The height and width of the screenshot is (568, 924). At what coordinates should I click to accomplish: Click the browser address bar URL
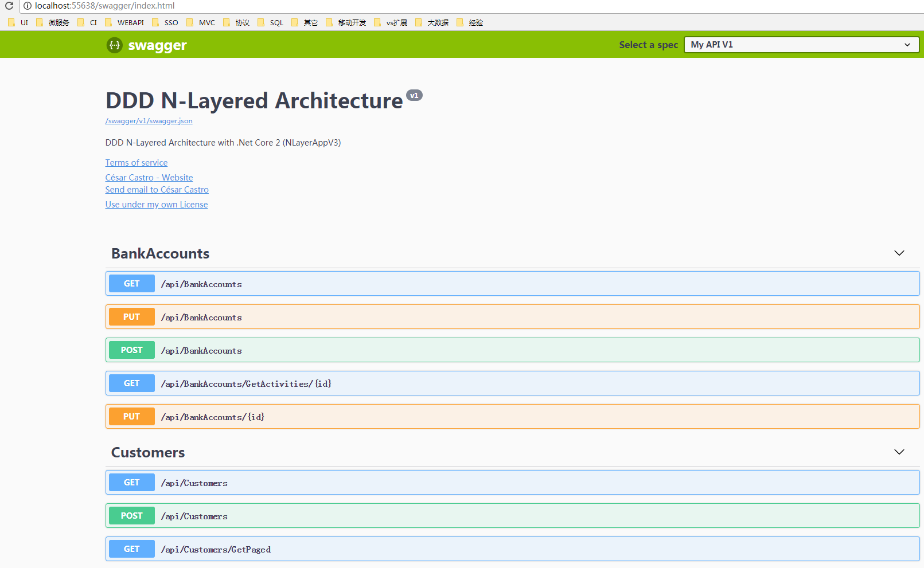105,6
